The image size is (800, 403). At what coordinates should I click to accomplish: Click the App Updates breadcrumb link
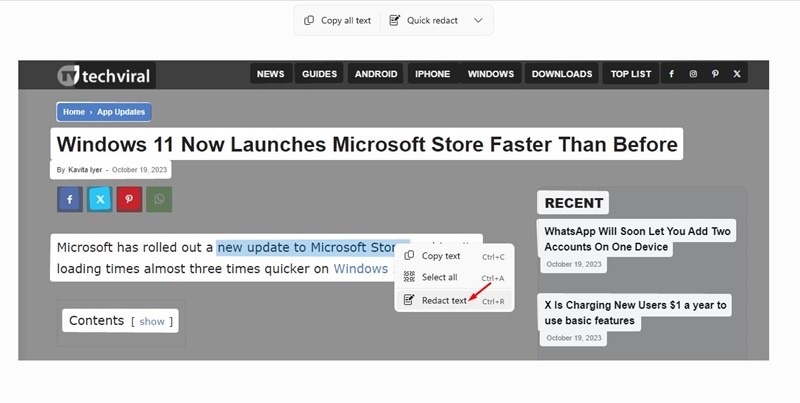pos(121,112)
